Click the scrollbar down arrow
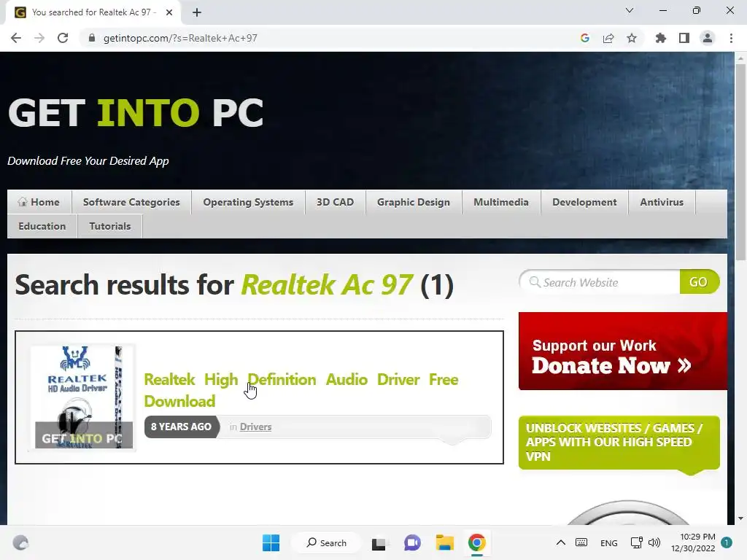 (740, 518)
